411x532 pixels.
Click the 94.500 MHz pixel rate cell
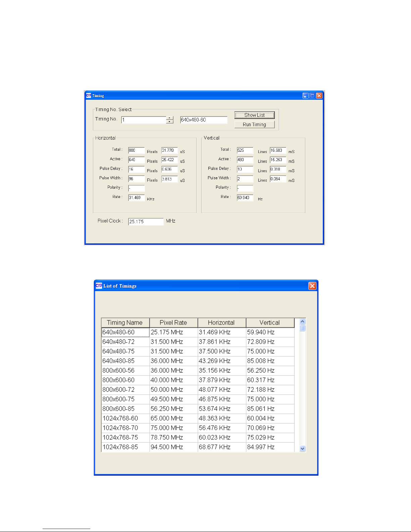[x=174, y=447]
